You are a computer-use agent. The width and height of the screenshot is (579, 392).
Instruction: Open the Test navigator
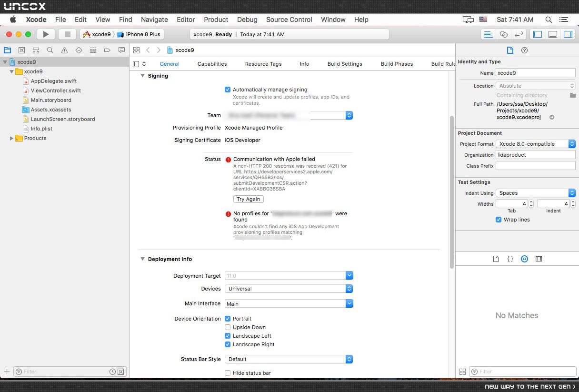click(x=79, y=50)
